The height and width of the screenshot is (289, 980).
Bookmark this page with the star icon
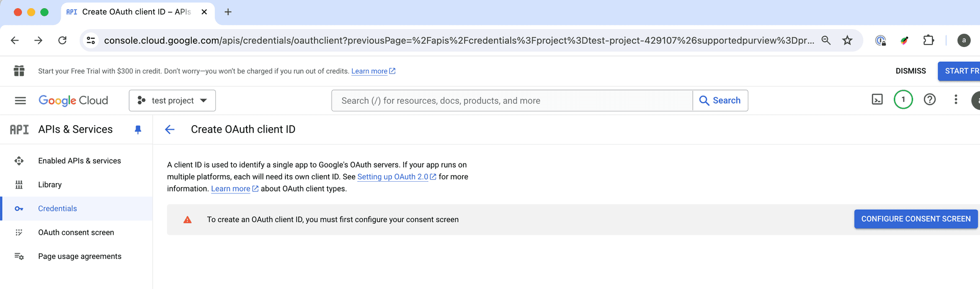pyautogui.click(x=847, y=40)
